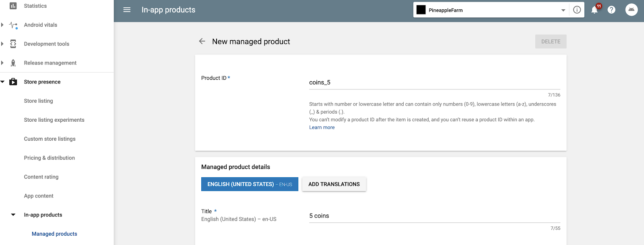644x245 pixels.
Task: Select the English (United States) tab
Action: (250, 184)
